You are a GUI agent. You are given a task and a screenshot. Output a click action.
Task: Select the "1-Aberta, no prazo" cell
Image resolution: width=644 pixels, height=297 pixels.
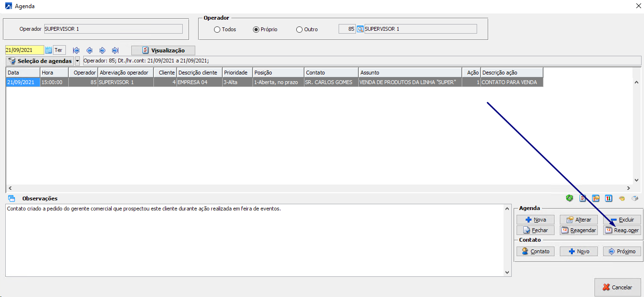pos(278,82)
